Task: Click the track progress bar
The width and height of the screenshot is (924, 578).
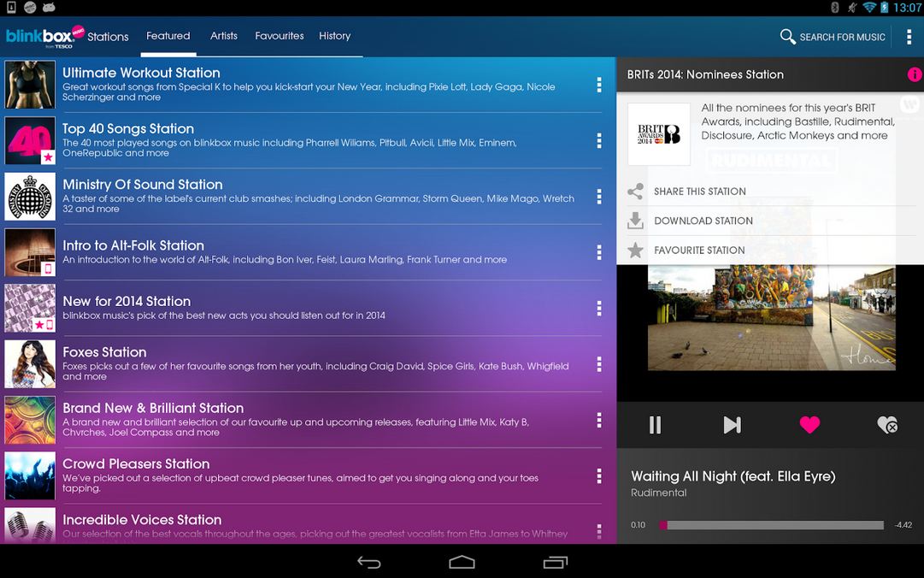Action: (771, 525)
